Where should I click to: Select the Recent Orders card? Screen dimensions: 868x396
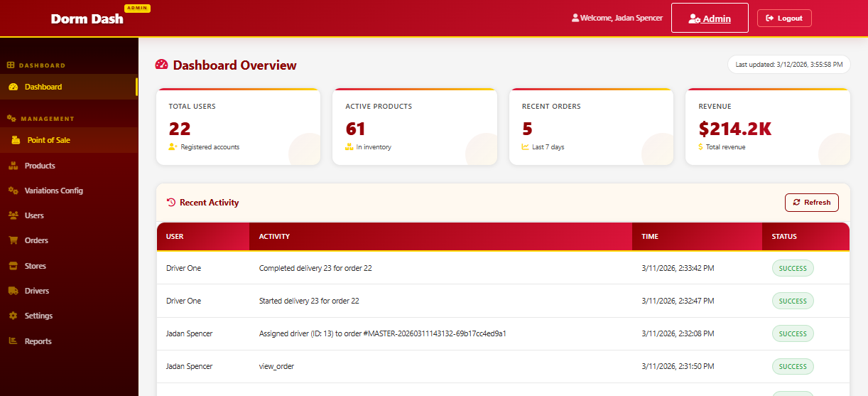click(591, 127)
